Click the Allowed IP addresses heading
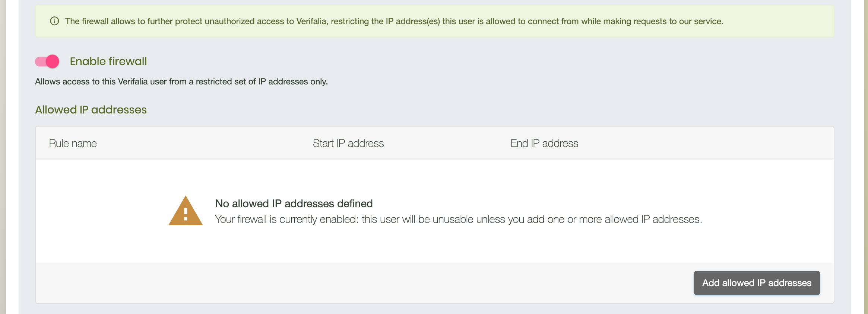The width and height of the screenshot is (868, 314). (x=91, y=110)
